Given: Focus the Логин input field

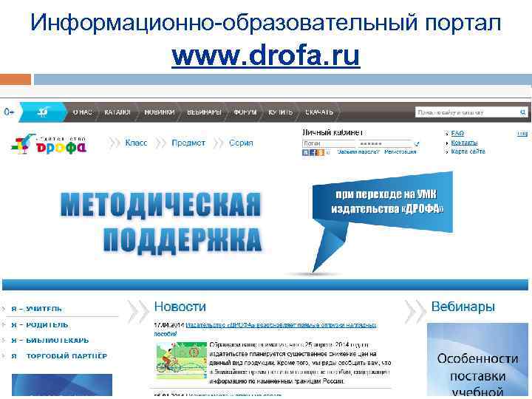Looking at the screenshot, I should tap(329, 143).
